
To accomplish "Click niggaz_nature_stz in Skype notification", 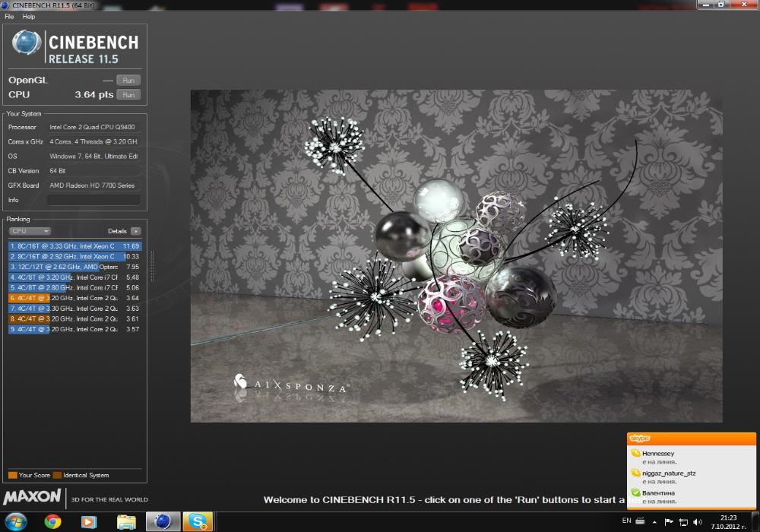I will [668, 473].
